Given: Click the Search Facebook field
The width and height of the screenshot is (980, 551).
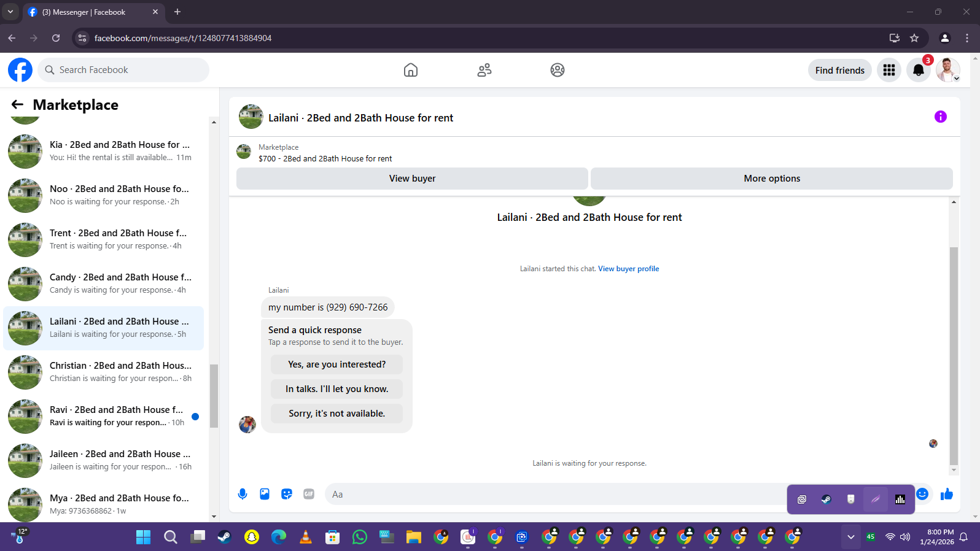Looking at the screenshot, I should click(123, 70).
